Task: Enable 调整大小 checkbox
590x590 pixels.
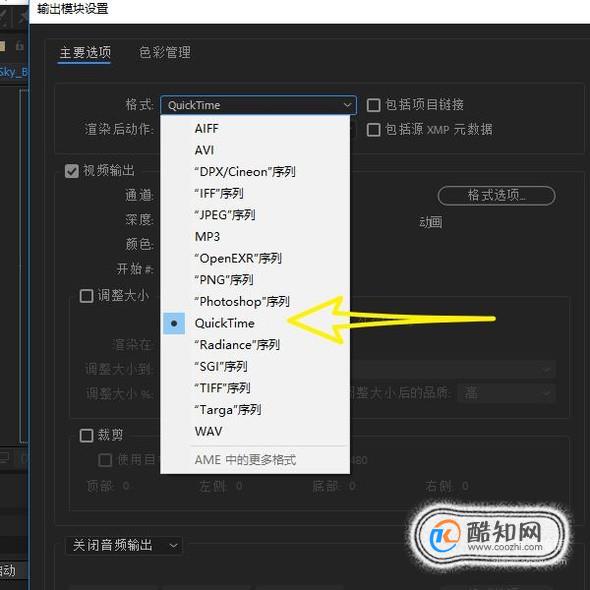Action: [x=86, y=296]
